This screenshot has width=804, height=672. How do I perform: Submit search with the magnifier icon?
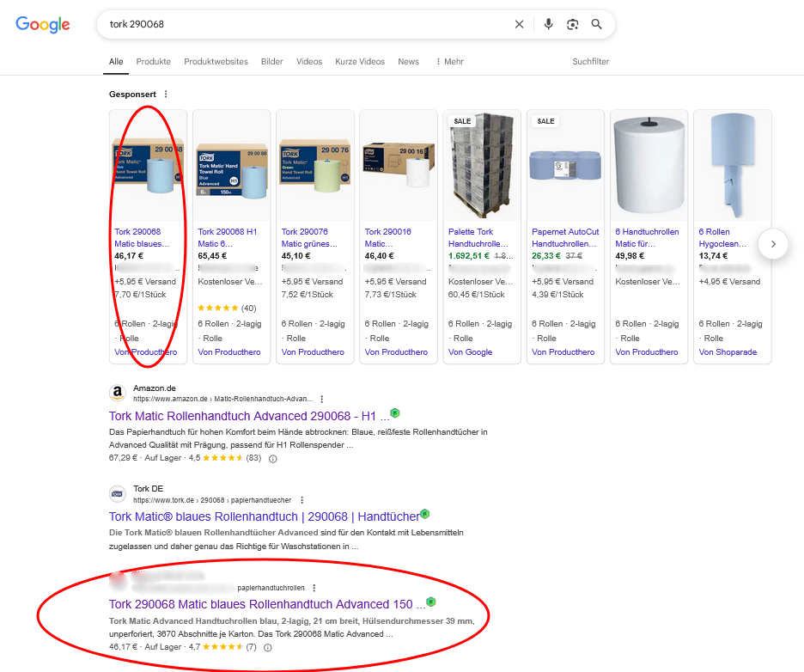[596, 24]
